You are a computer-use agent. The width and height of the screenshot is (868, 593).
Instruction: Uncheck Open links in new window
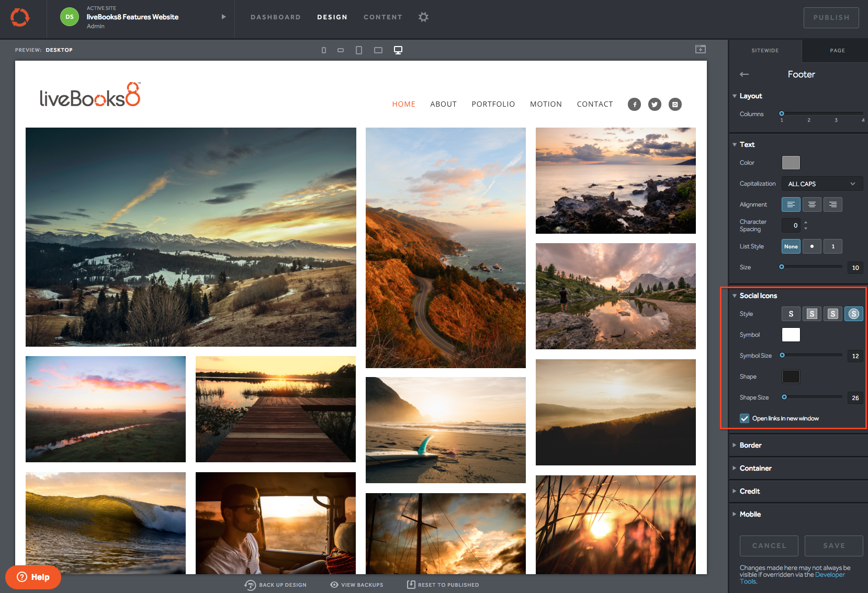tap(745, 418)
